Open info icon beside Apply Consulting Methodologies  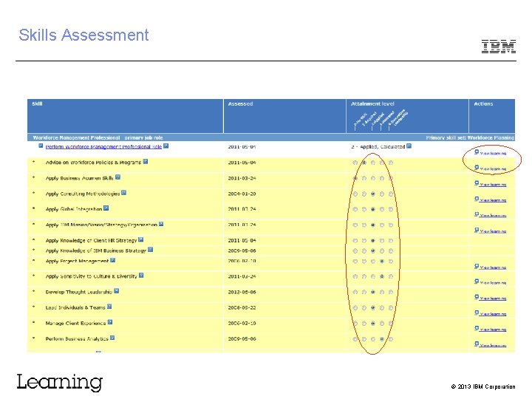click(124, 193)
